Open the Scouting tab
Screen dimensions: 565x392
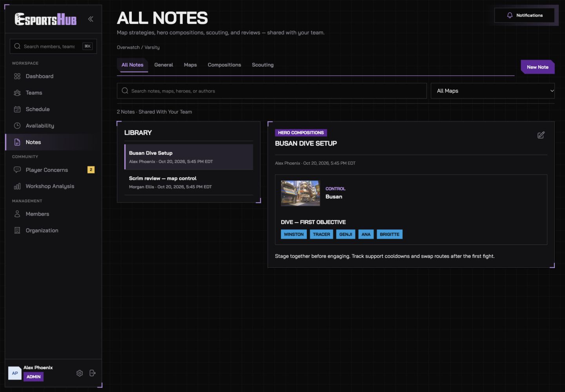coord(263,65)
